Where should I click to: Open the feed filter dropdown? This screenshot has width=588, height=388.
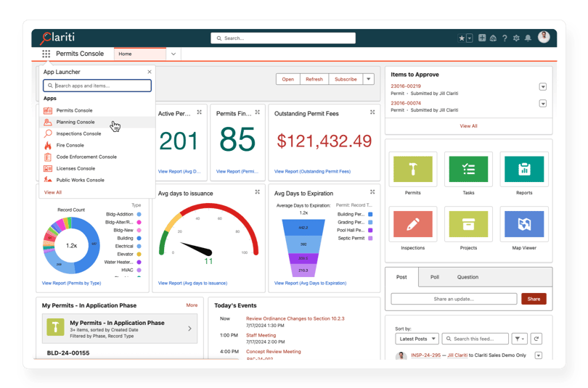click(x=519, y=339)
